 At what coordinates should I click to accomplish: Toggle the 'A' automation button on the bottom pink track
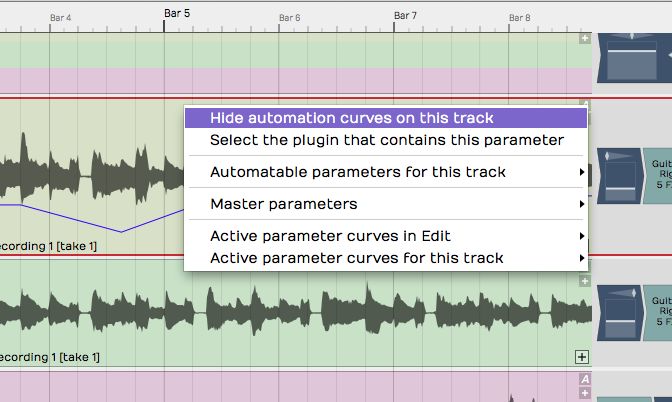[585, 379]
